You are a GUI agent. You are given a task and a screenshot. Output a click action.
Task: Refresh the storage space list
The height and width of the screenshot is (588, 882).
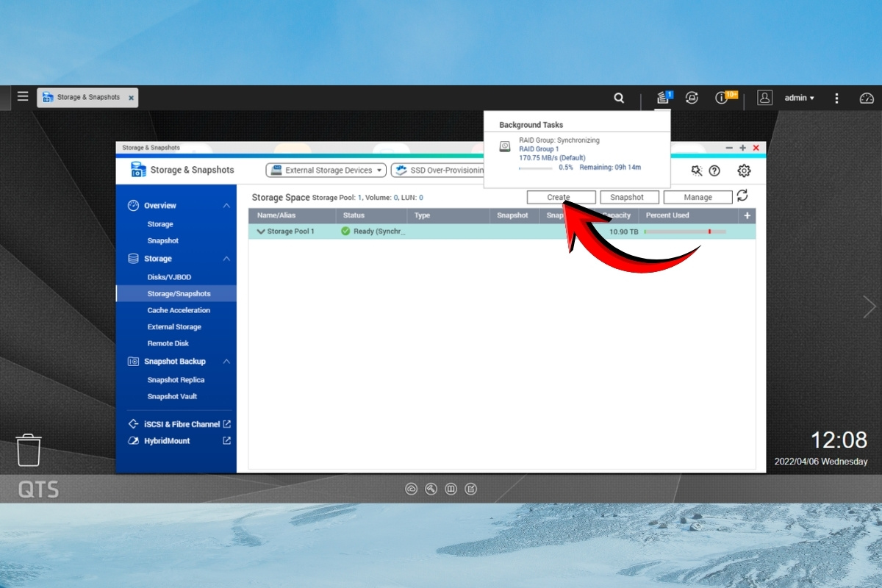[x=742, y=196]
